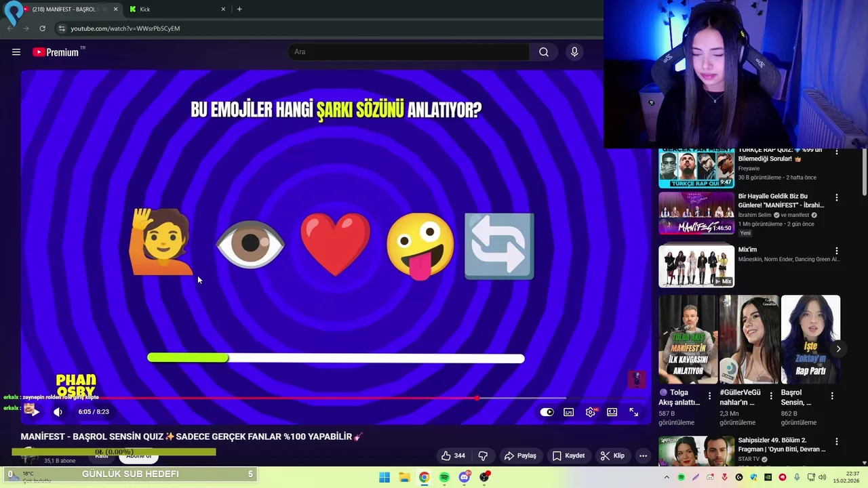Like the video with 344 likes
868x488 pixels.
pos(453,455)
